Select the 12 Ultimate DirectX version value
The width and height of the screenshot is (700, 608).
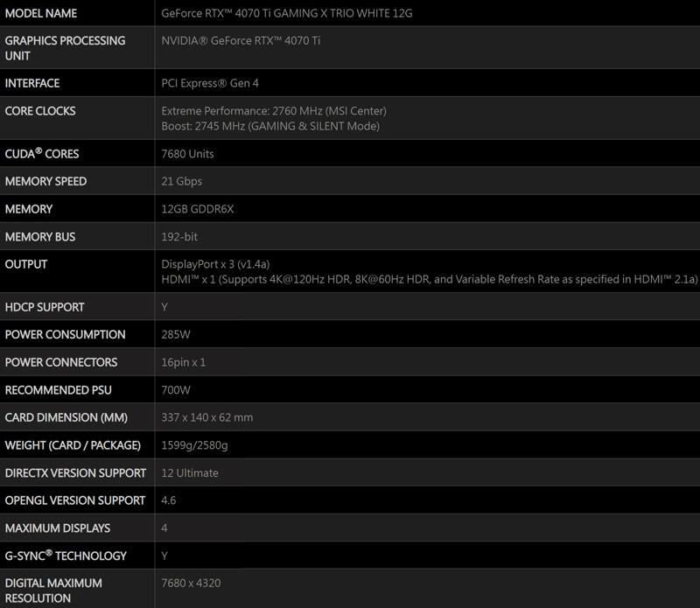pyautogui.click(x=190, y=472)
